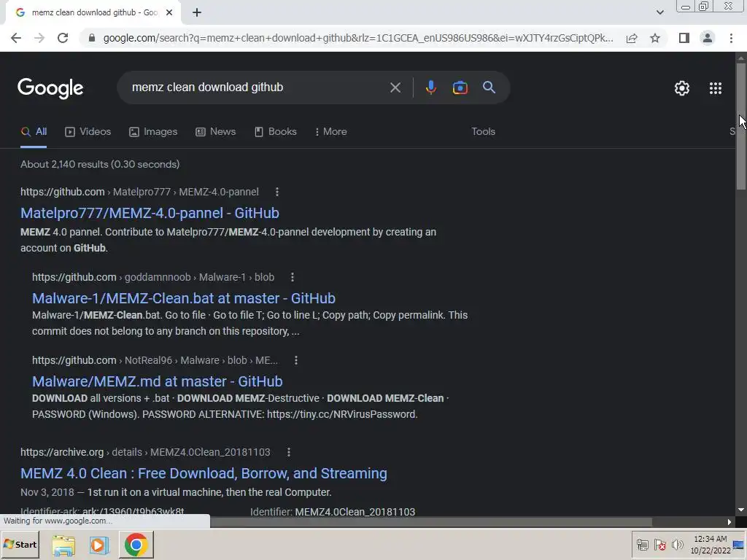Open tab search dropdown arrow

[659, 13]
